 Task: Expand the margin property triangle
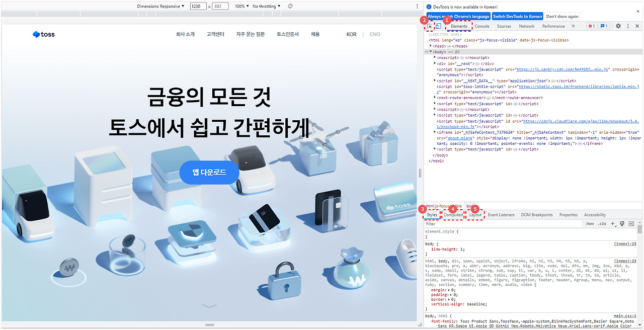[x=449, y=290]
